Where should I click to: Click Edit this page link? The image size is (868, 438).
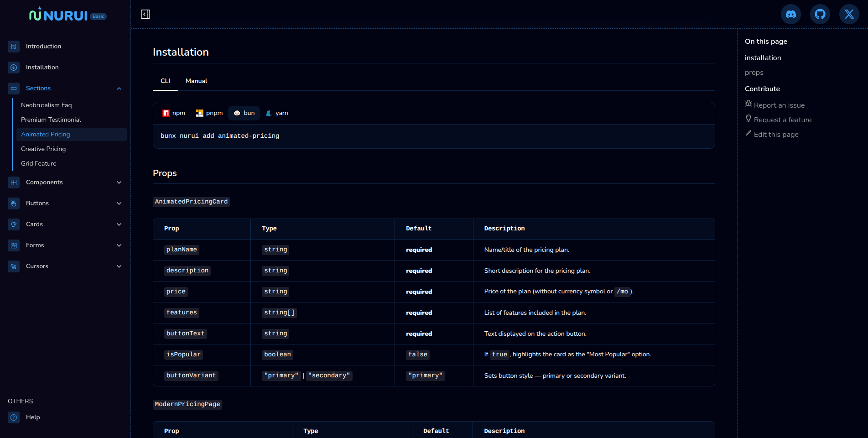[776, 135]
